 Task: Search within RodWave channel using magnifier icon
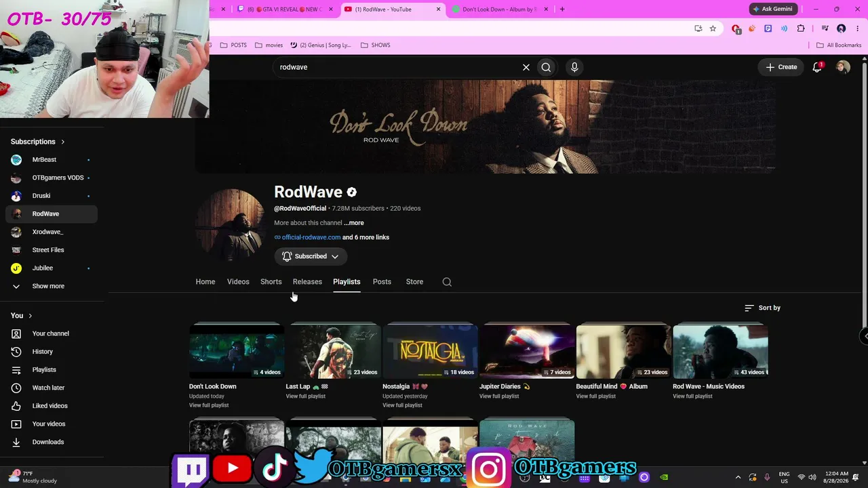447,282
